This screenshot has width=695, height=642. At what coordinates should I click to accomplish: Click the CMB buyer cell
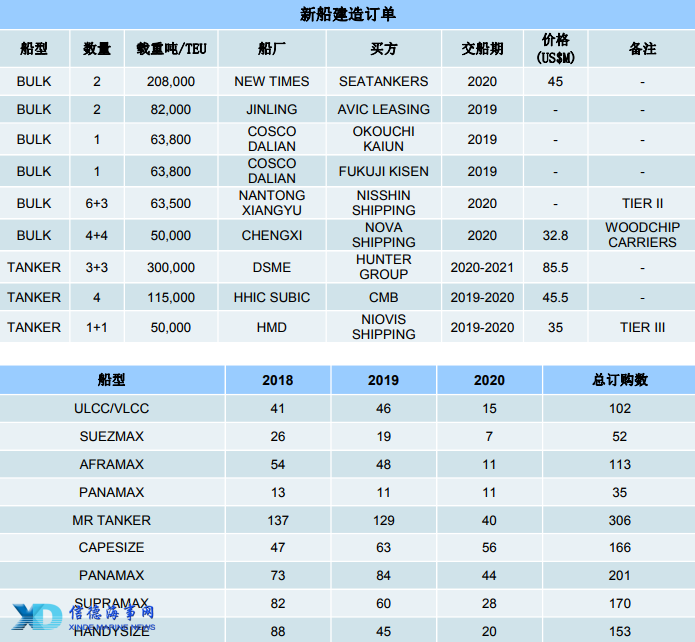(383, 298)
